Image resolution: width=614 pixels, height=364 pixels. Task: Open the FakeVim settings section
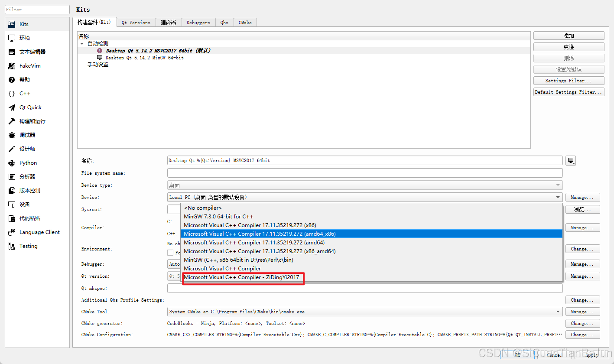click(28, 65)
